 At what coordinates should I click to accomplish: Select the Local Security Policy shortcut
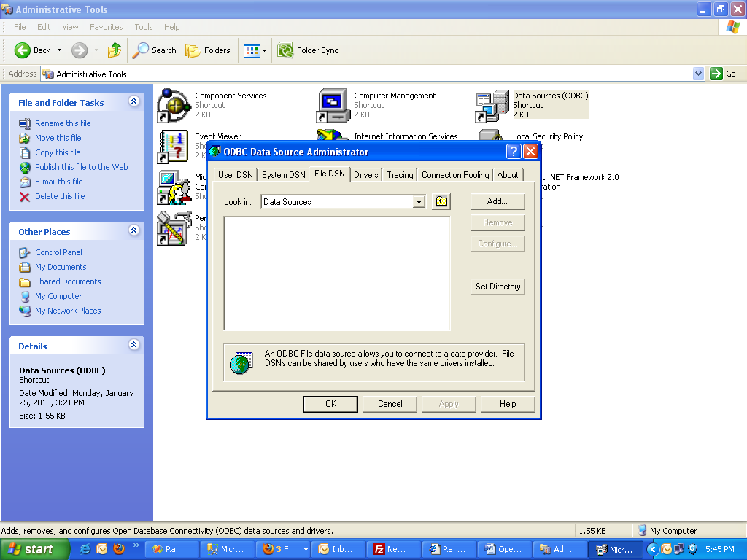pyautogui.click(x=547, y=136)
